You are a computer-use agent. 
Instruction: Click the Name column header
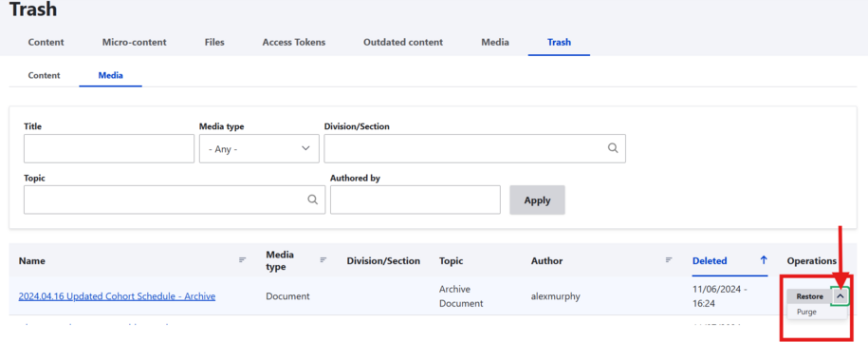click(x=32, y=260)
